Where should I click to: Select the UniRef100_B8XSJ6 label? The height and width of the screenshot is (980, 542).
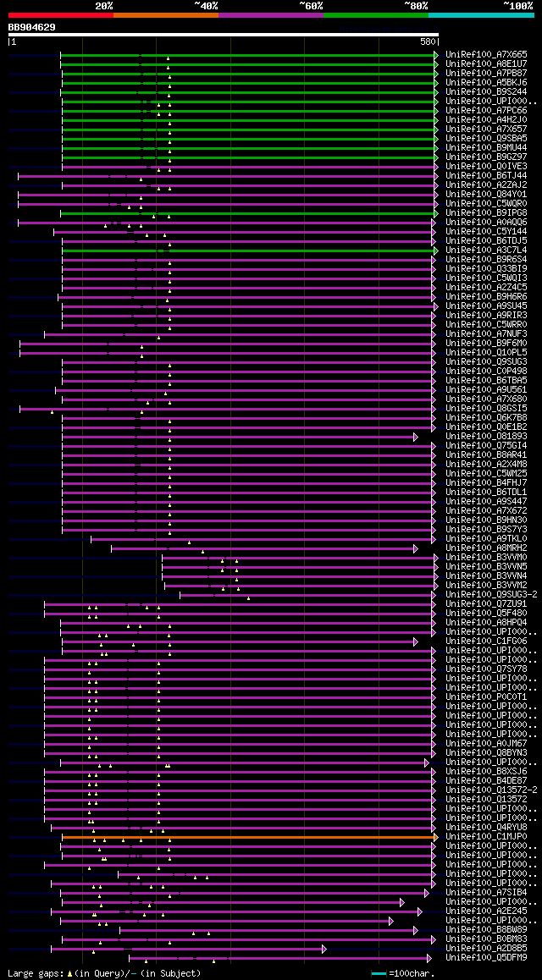point(486,772)
